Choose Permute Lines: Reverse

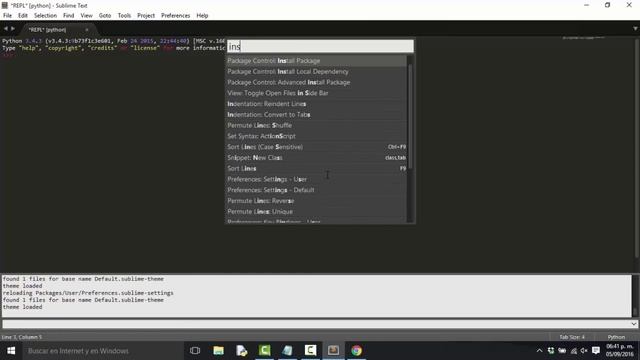(x=317, y=201)
